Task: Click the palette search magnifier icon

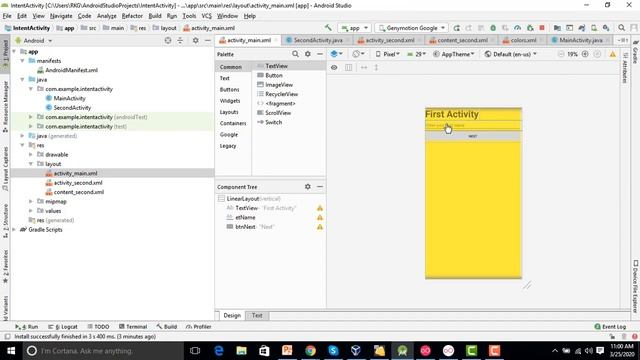Action: (x=295, y=54)
